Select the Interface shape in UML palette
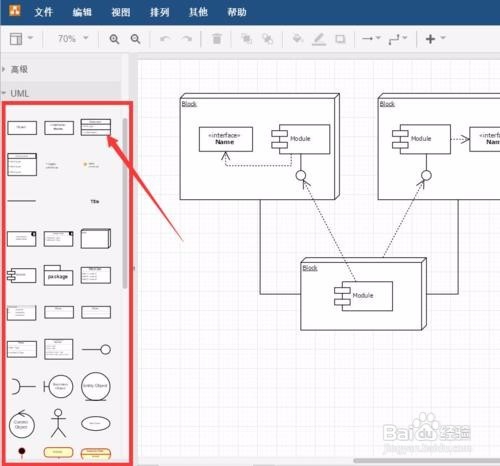Screen dimensions: 500x466 (59, 128)
